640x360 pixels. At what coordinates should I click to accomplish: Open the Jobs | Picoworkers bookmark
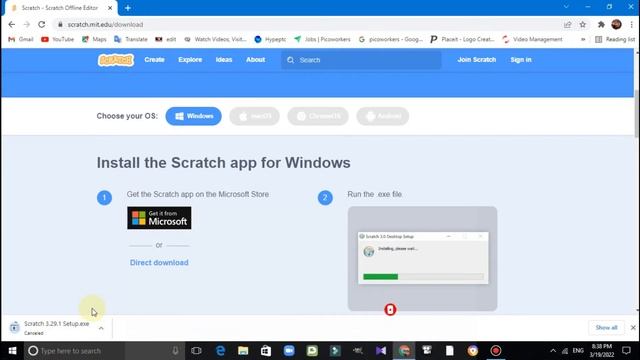(x=322, y=39)
